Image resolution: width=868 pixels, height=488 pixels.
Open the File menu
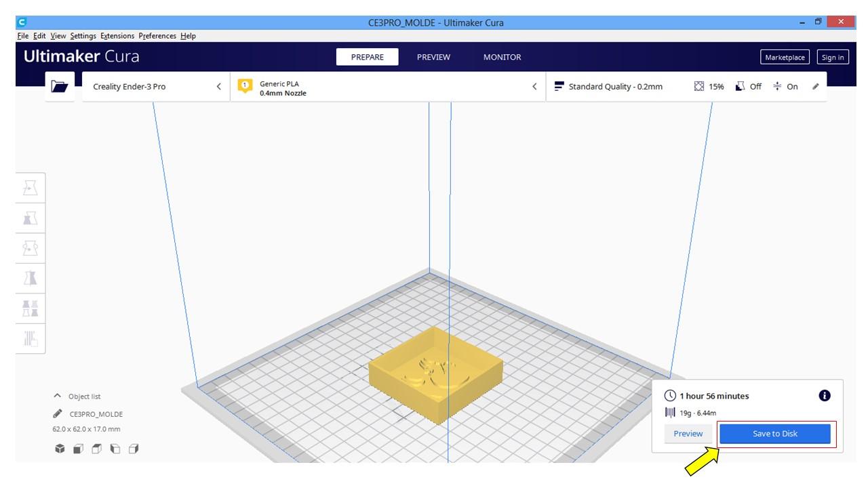point(22,36)
